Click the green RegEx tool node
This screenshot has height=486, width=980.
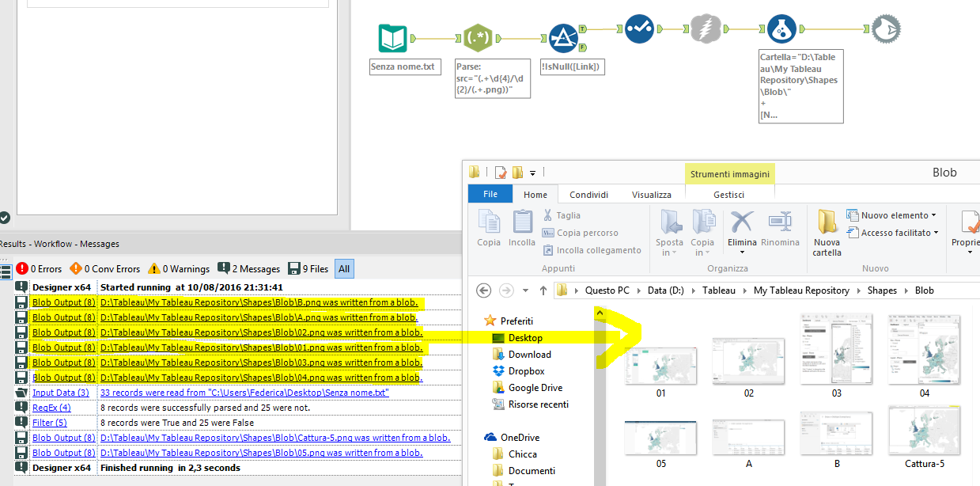pos(478,38)
